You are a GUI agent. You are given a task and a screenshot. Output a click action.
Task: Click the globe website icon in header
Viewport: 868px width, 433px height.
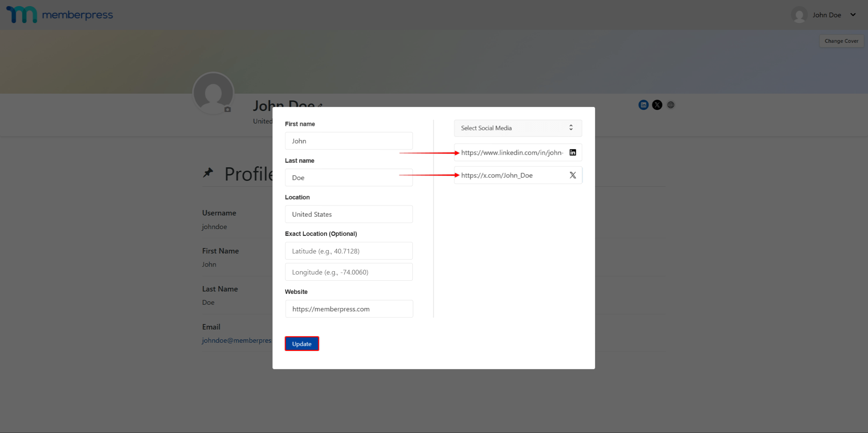coord(670,105)
